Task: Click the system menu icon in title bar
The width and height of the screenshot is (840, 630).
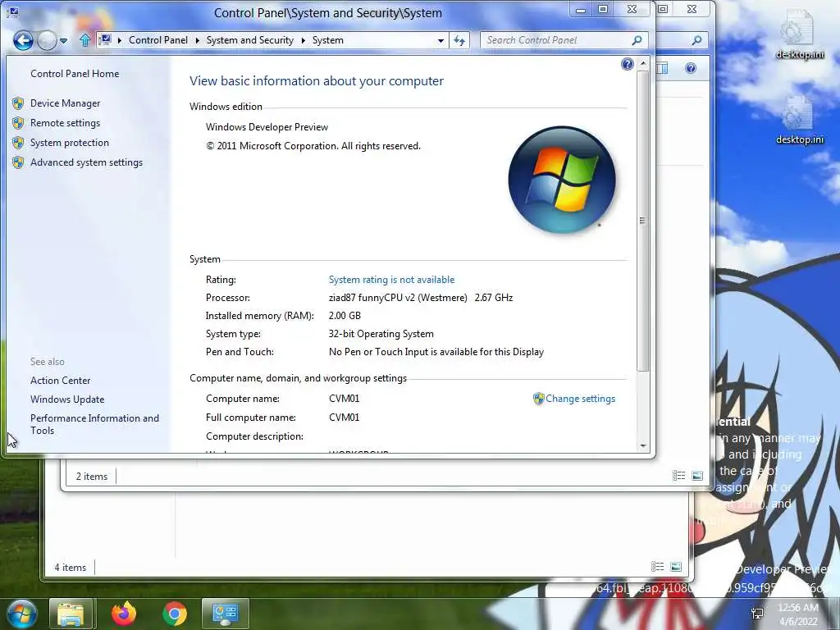Action: pyautogui.click(x=13, y=11)
